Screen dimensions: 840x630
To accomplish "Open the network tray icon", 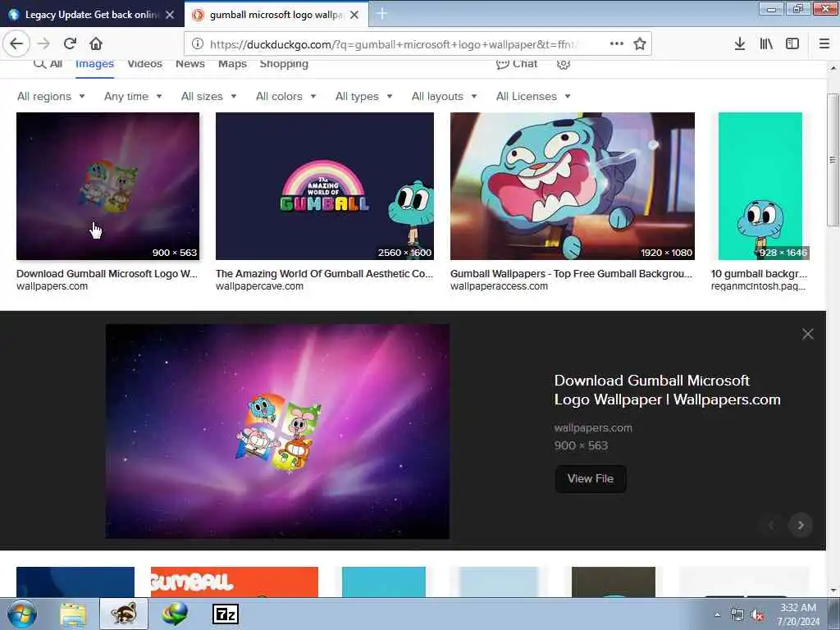I will point(737,615).
